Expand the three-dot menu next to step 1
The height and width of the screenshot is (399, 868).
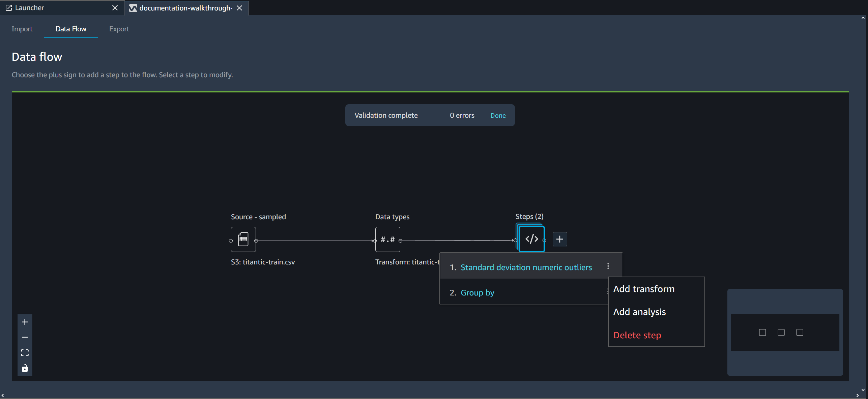[x=608, y=267]
